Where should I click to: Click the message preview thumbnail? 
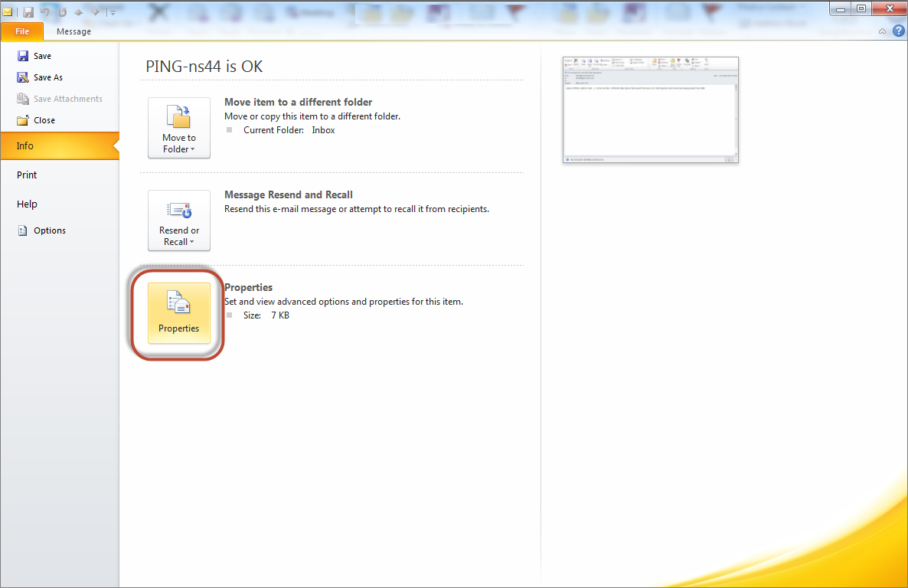coord(650,109)
